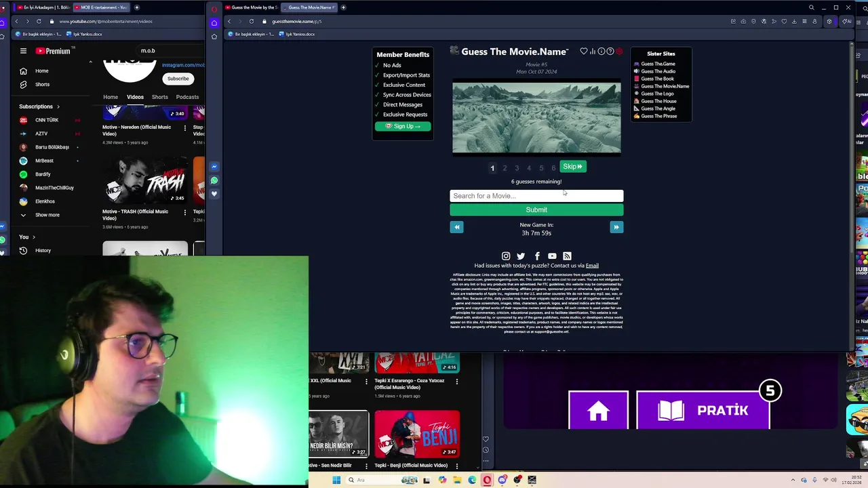Open the Podcasts tab on MOB channel

187,97
